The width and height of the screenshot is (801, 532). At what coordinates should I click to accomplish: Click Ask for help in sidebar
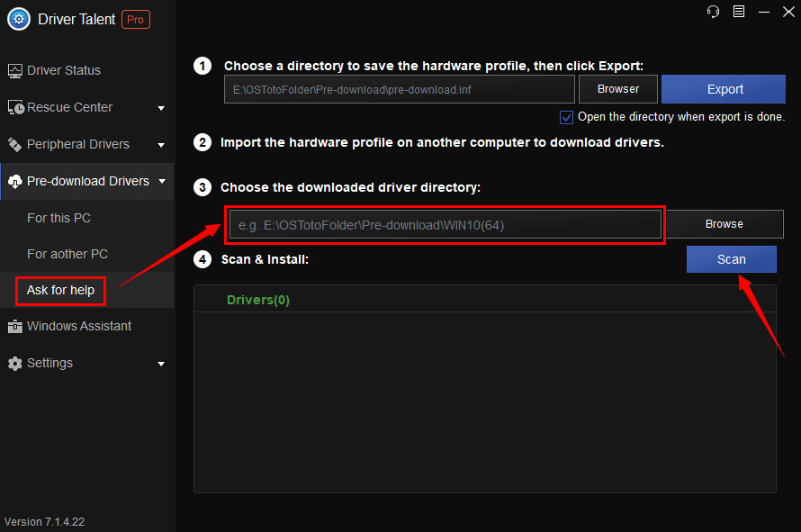(x=59, y=290)
